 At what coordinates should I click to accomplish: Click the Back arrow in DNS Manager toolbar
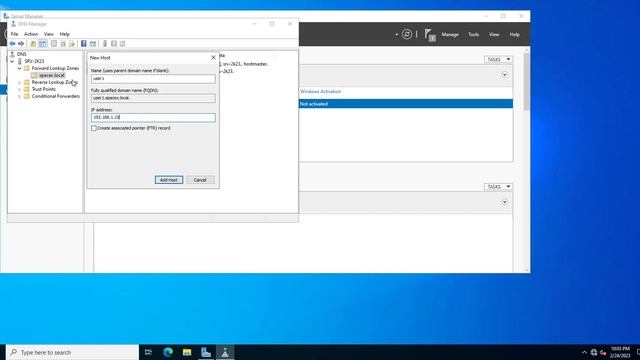pos(12,44)
